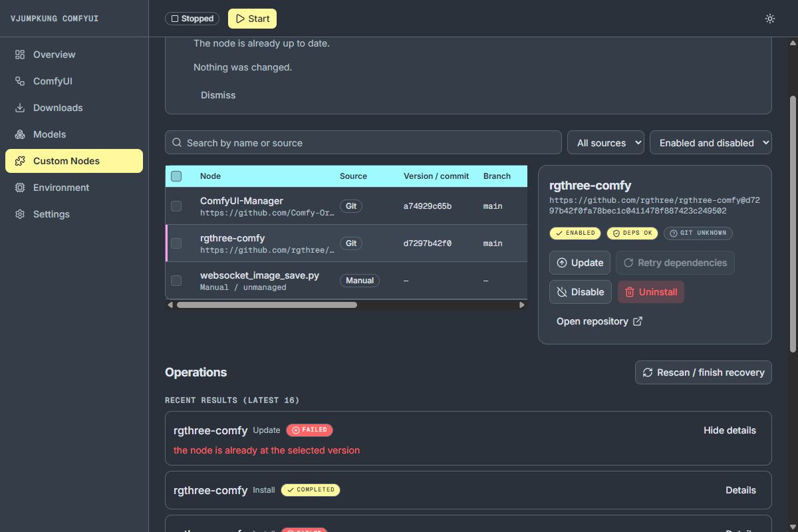798x532 pixels.
Task: Expand Details of completed rgthree-comfy Install
Action: coord(741,490)
